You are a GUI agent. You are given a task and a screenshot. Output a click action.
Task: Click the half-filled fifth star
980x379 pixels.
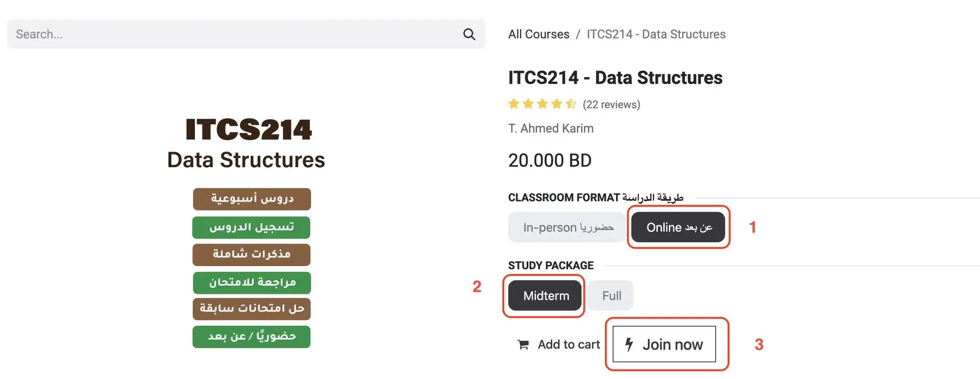[x=571, y=104]
